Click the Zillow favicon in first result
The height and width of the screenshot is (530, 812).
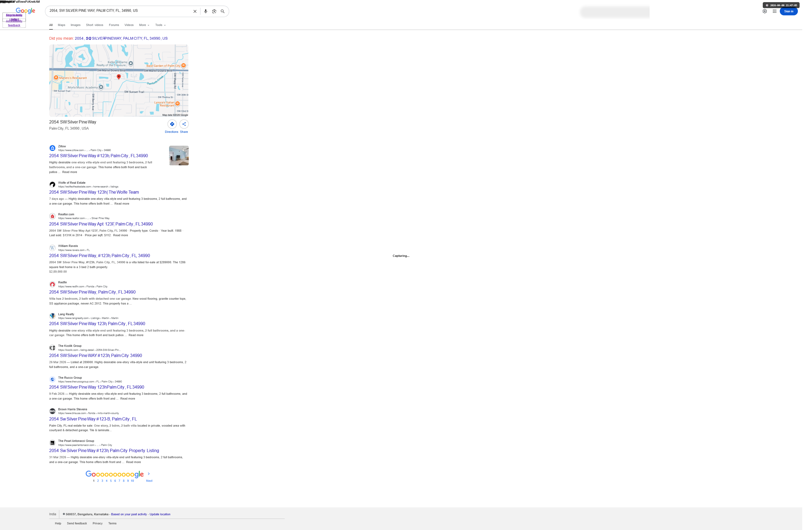[x=52, y=148]
